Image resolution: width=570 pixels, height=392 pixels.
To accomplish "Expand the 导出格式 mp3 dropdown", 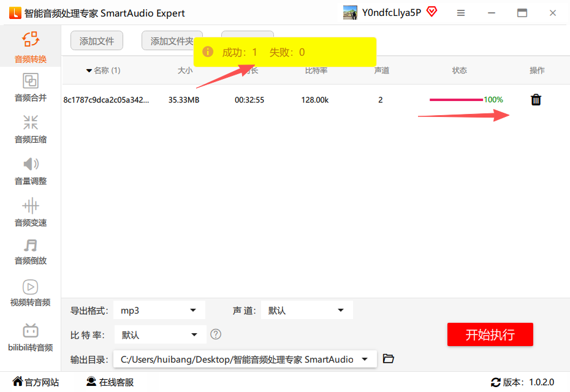I will (x=159, y=311).
